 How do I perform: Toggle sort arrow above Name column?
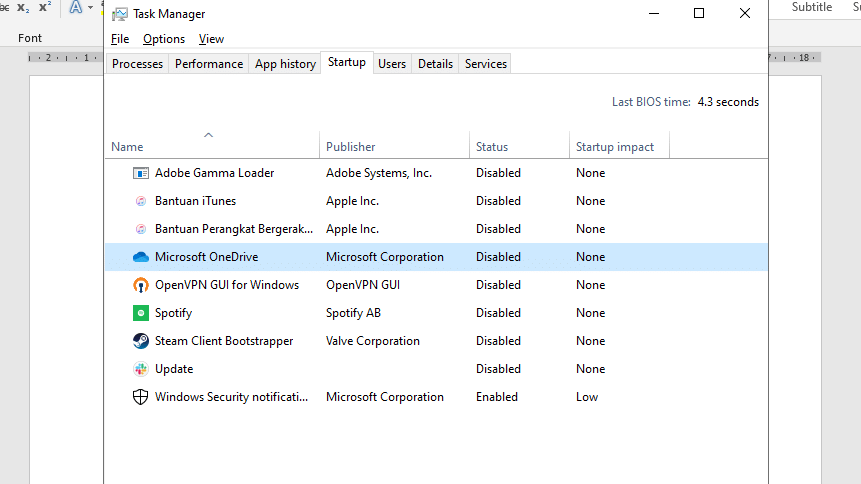(208, 135)
